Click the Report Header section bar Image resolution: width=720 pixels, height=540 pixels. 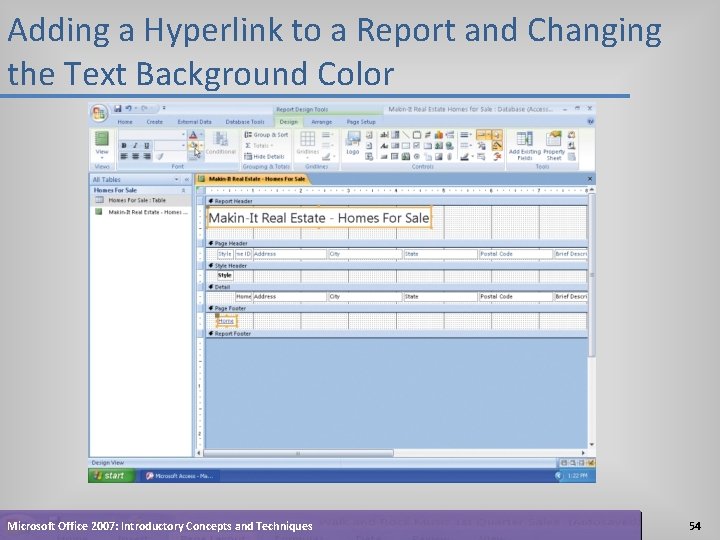point(397,201)
